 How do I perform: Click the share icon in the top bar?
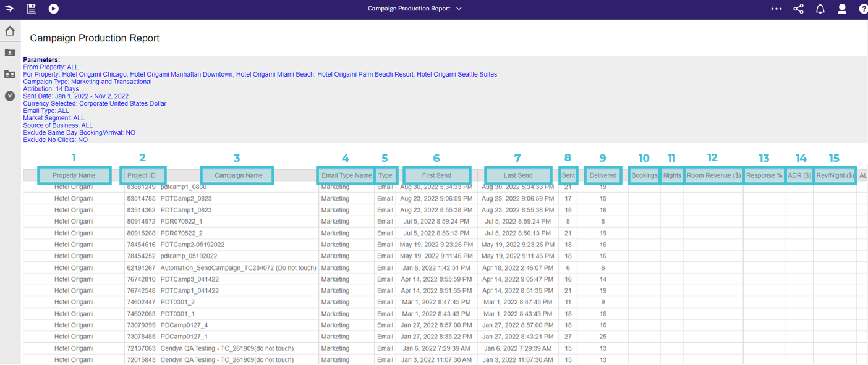[798, 9]
